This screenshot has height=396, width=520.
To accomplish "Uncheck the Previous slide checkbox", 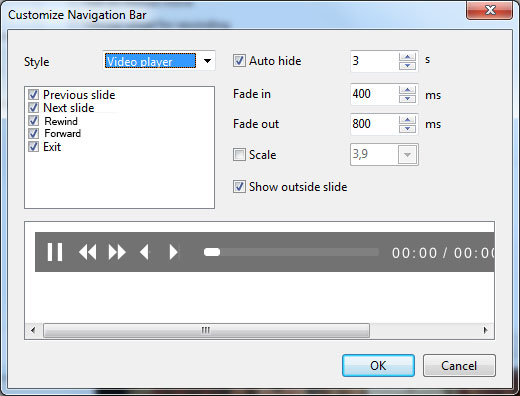I will point(33,95).
